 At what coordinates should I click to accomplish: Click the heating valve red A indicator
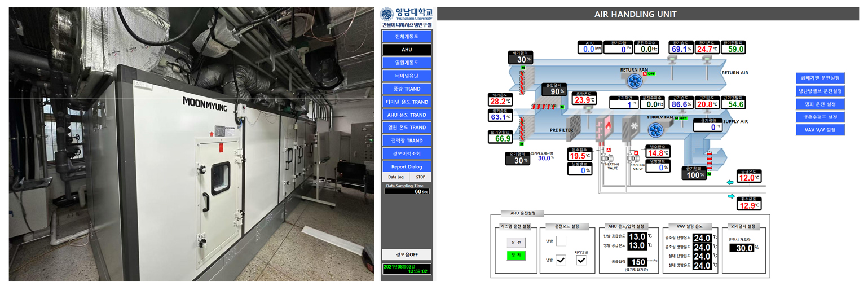pyautogui.click(x=610, y=150)
